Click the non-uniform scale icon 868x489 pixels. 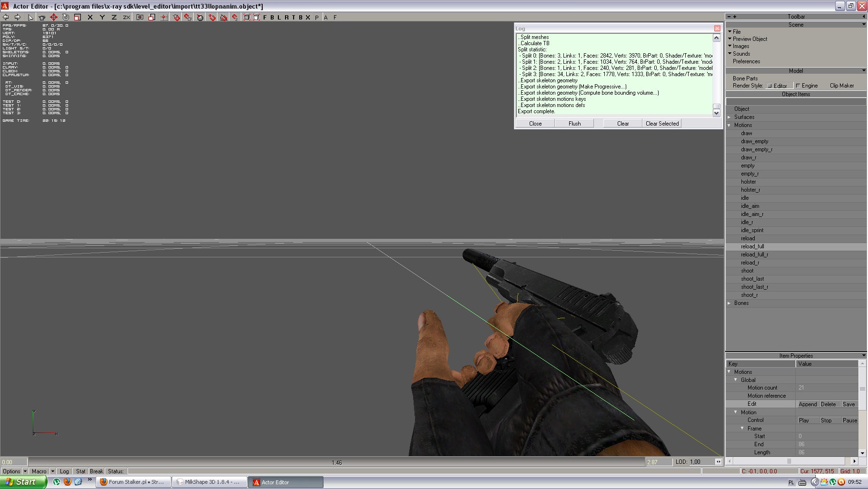coord(152,17)
